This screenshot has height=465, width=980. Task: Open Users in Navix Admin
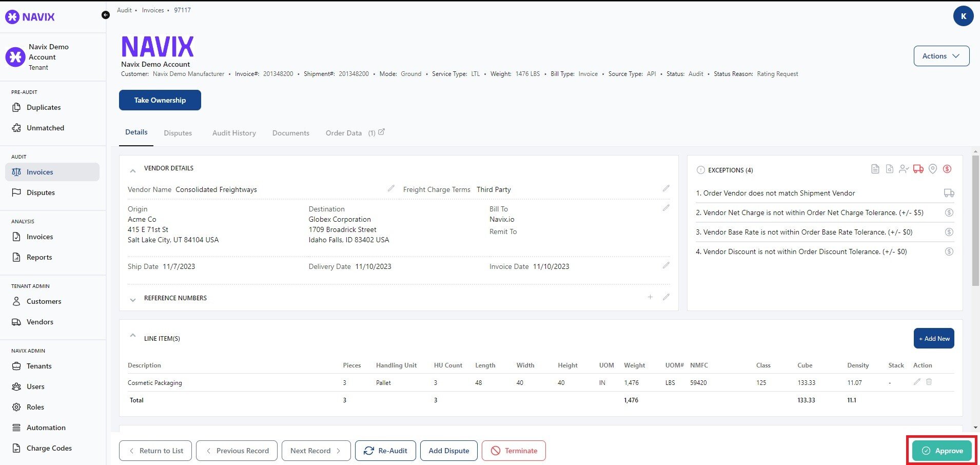coord(52,386)
